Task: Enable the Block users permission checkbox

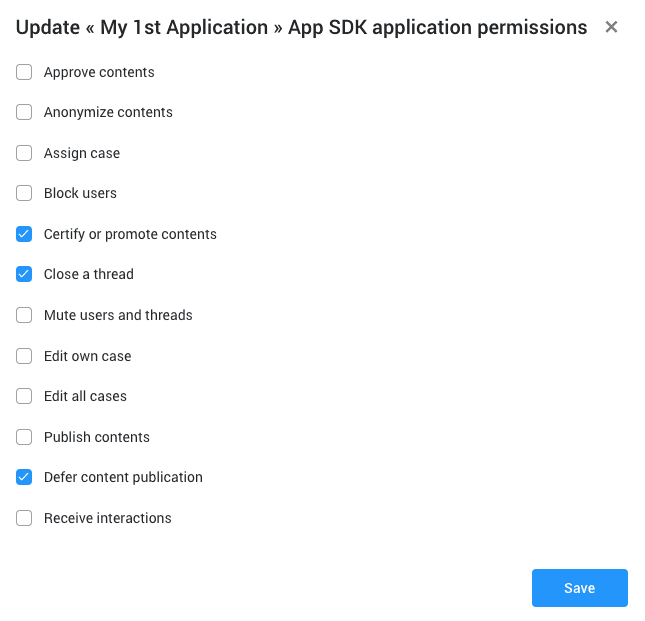Action: pyautogui.click(x=24, y=193)
